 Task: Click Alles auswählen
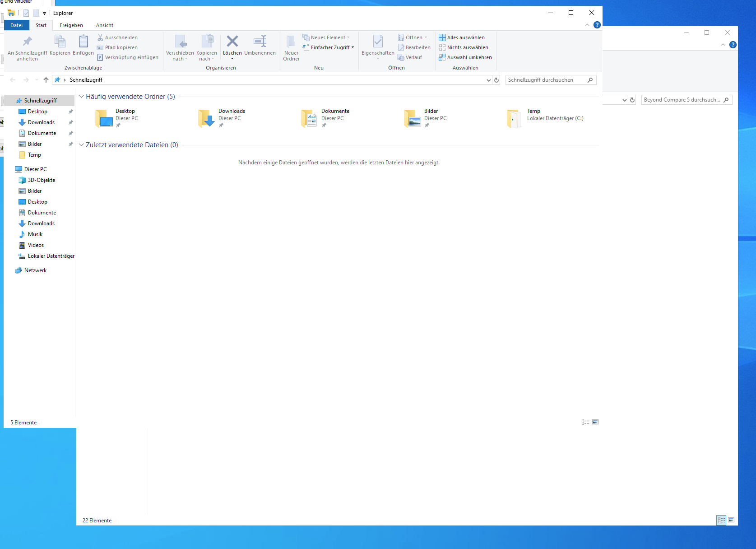click(462, 37)
